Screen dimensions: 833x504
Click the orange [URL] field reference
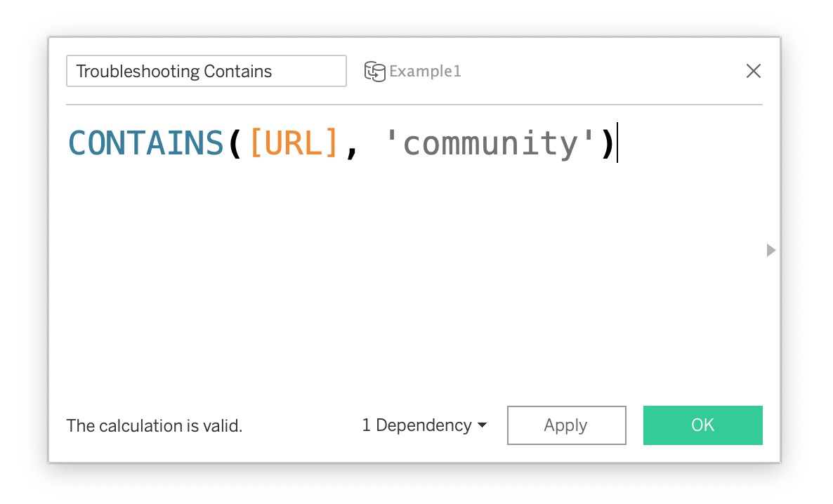(x=294, y=143)
